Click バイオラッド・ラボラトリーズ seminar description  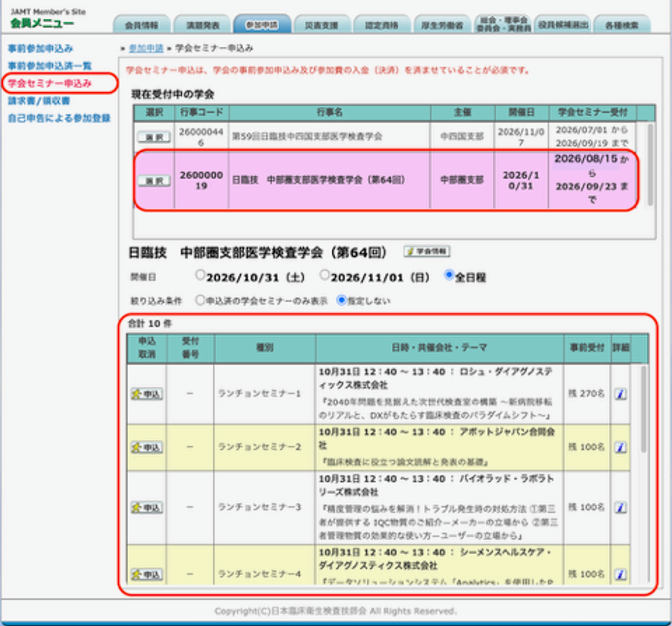tap(439, 507)
